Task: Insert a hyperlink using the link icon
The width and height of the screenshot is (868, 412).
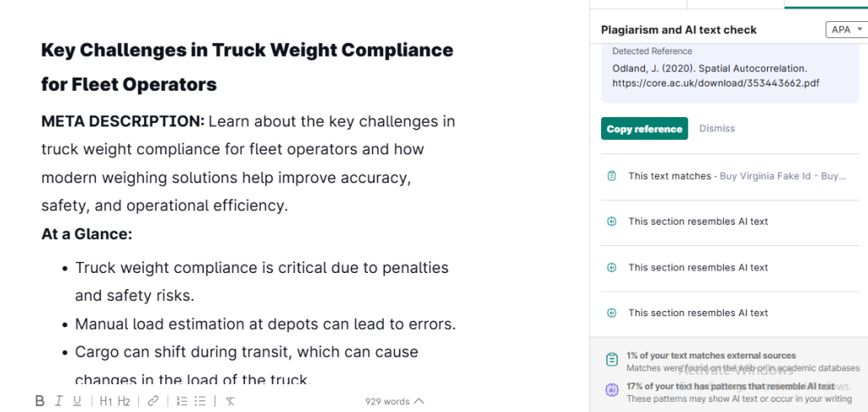Action: tap(153, 401)
